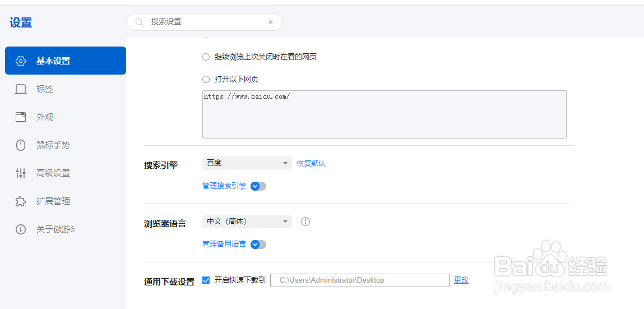Click the magnifier icon in search settings
Screen dimensions: 644x309
(139, 22)
